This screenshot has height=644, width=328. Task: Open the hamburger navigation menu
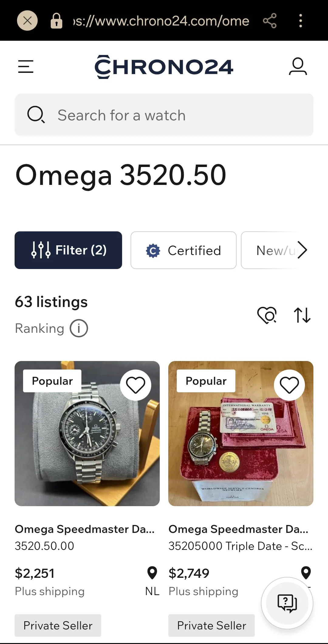click(26, 66)
